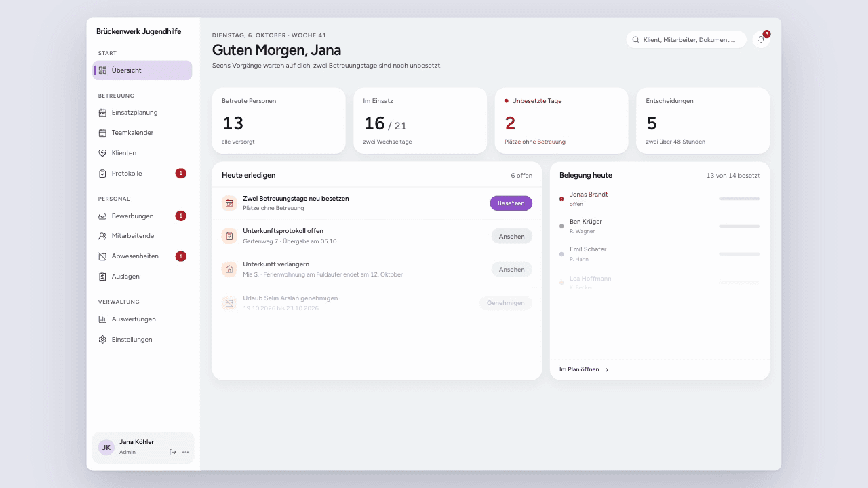Click Ben Krüger's occupancy bar
The width and height of the screenshot is (868, 488).
[740, 226]
